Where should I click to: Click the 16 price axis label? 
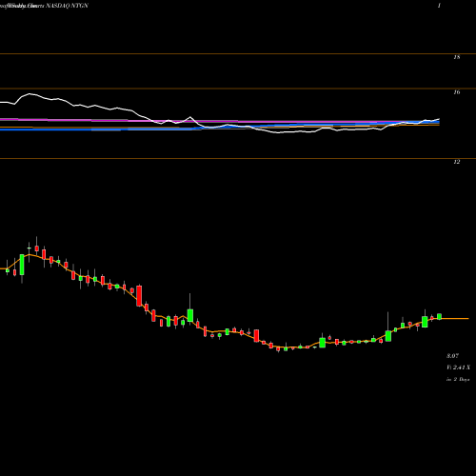tap(456, 92)
